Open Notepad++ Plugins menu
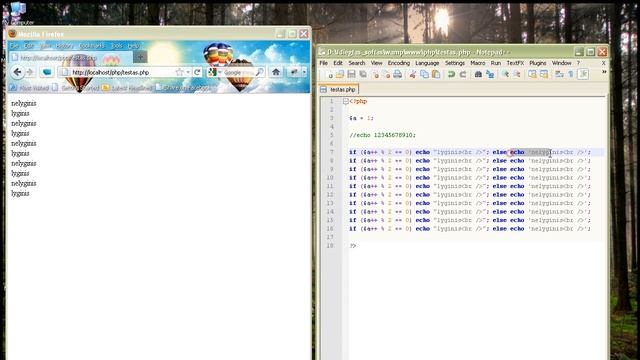The width and height of the screenshot is (640, 360). click(538, 63)
